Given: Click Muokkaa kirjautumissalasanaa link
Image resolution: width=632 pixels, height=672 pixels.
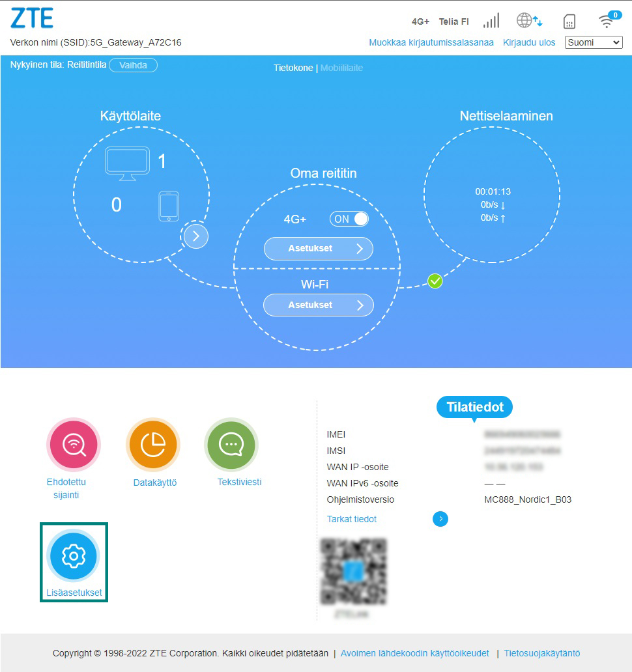Looking at the screenshot, I should tap(431, 42).
